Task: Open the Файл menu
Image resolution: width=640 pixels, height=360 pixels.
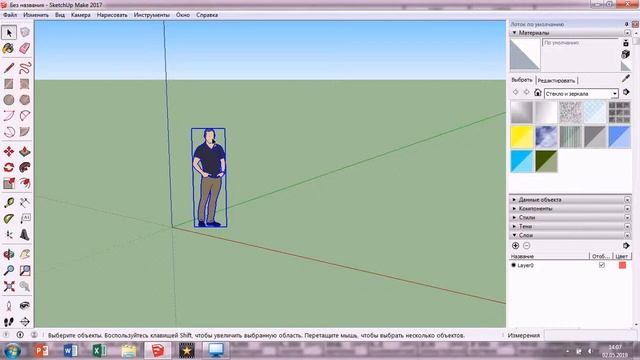Action: tap(10, 15)
